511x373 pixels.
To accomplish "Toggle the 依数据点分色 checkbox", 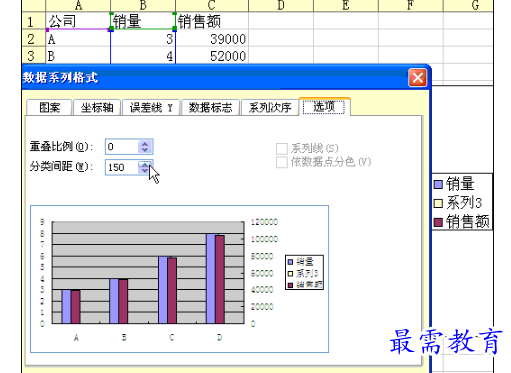I will point(282,162).
